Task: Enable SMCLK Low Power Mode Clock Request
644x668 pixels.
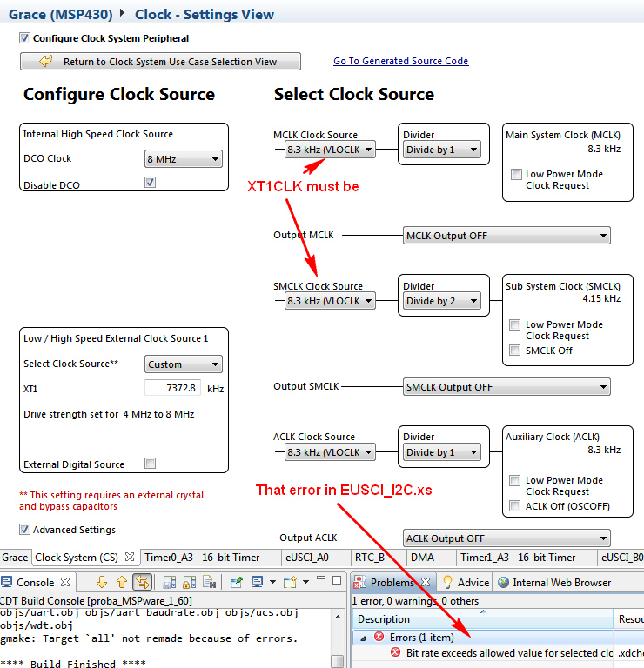Action: click(x=515, y=324)
